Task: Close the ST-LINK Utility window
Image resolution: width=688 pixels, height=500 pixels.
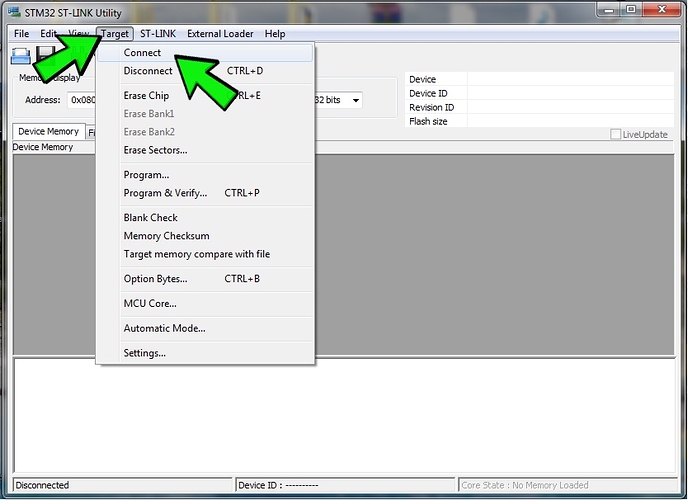Action: [662, 10]
